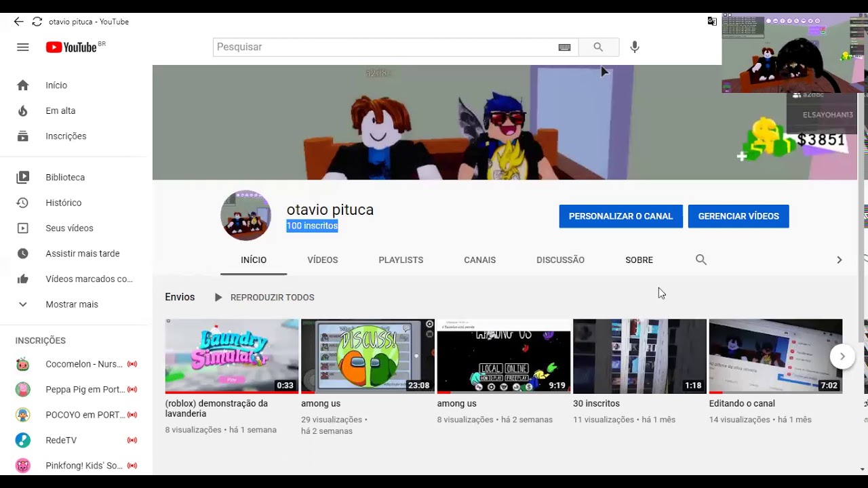Screen dimensions: 868x488
Task: Click the channel name otavio pituca
Action: 330,210
